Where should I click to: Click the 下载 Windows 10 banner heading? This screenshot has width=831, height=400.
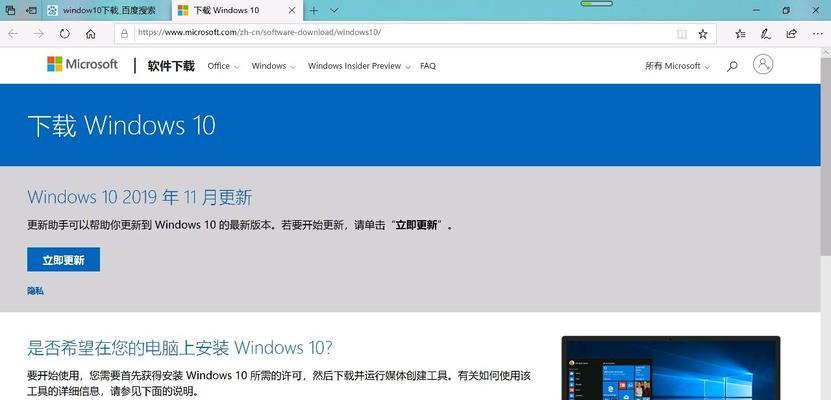click(x=121, y=126)
